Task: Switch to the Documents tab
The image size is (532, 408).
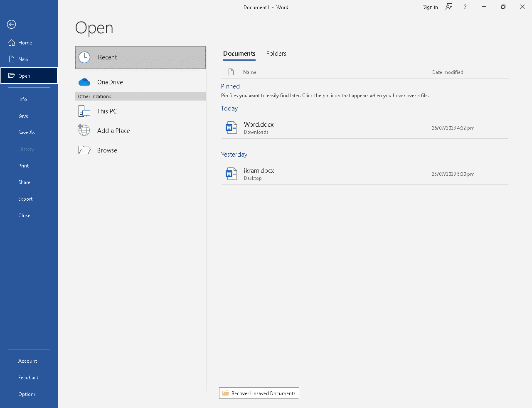Action: tap(239, 54)
